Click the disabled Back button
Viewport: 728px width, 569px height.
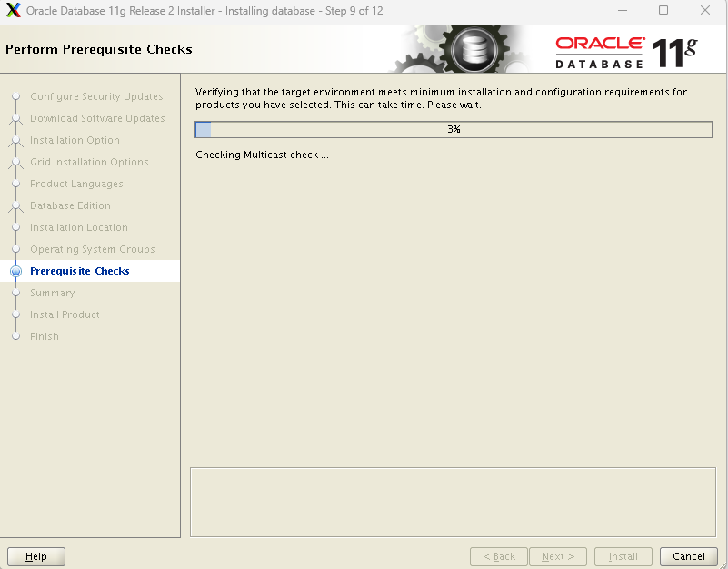click(499, 556)
